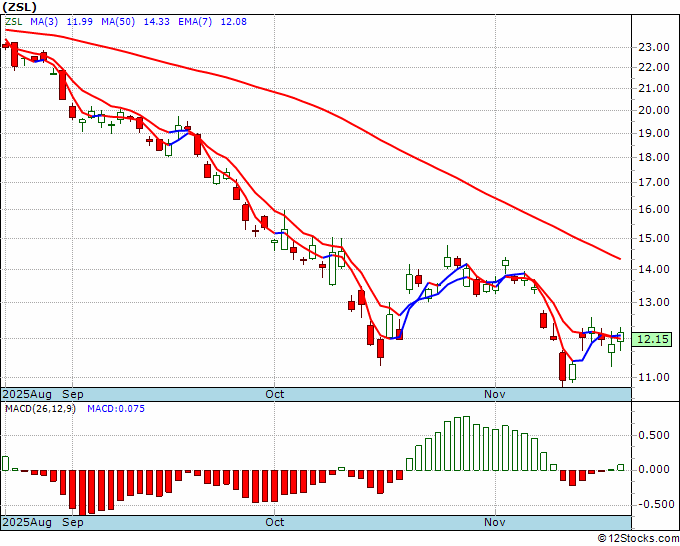The image size is (680, 546).
Task: Click the Oct marker on MACD timeline
Action: (275, 522)
